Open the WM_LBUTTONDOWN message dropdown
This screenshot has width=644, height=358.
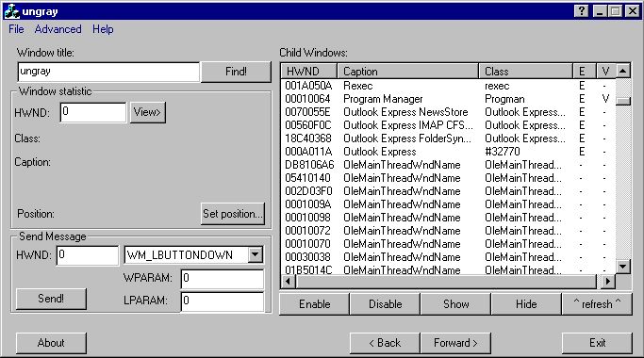255,255
